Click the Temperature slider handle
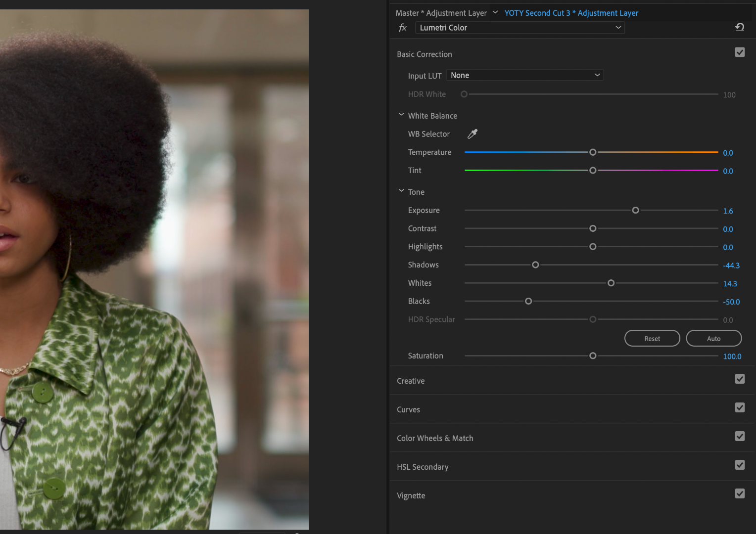756x534 pixels. 593,152
